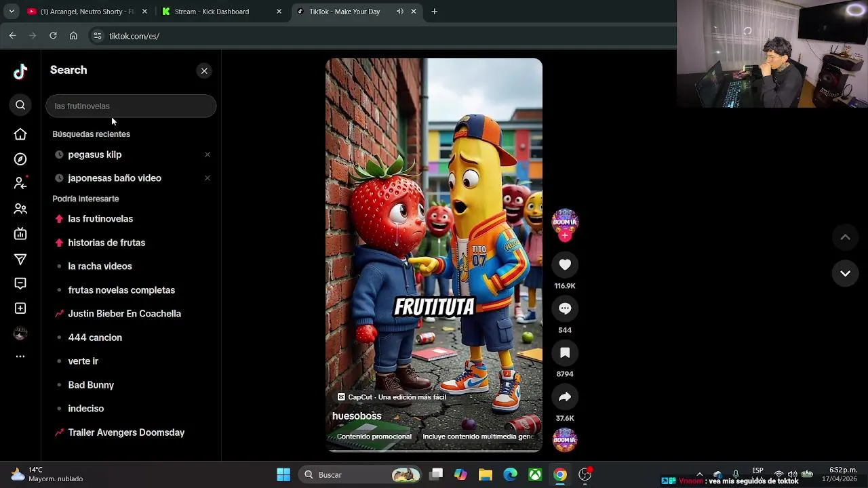Open the tab search dropdown arrow
868x488 pixels.
(x=12, y=12)
